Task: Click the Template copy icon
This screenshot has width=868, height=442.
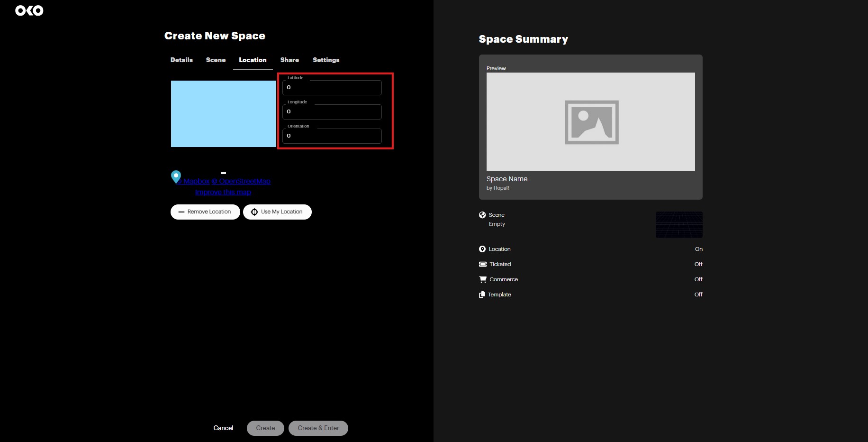Action: [x=482, y=295]
